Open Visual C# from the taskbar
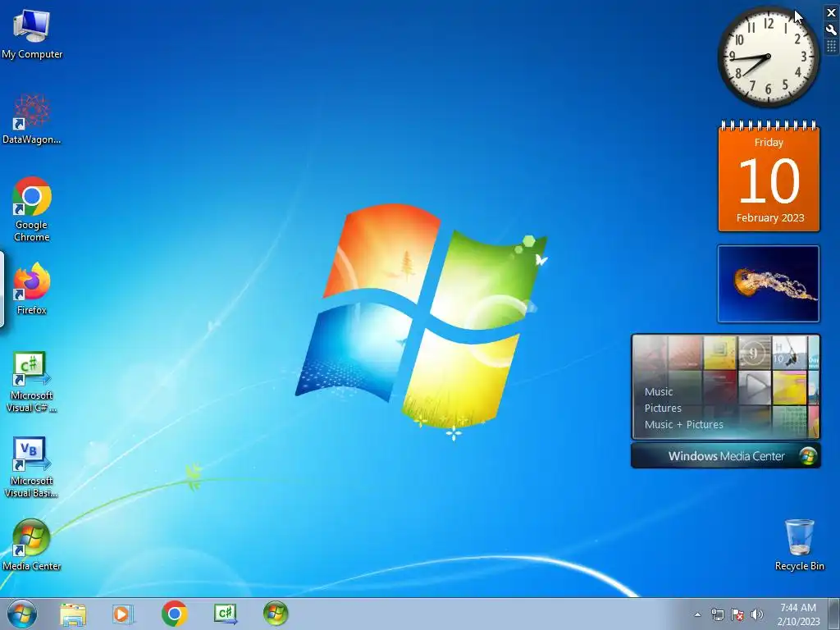The height and width of the screenshot is (630, 840). click(225, 614)
